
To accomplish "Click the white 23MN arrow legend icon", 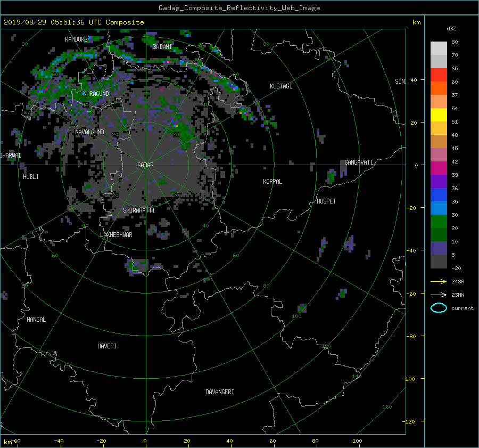I will click(x=439, y=295).
